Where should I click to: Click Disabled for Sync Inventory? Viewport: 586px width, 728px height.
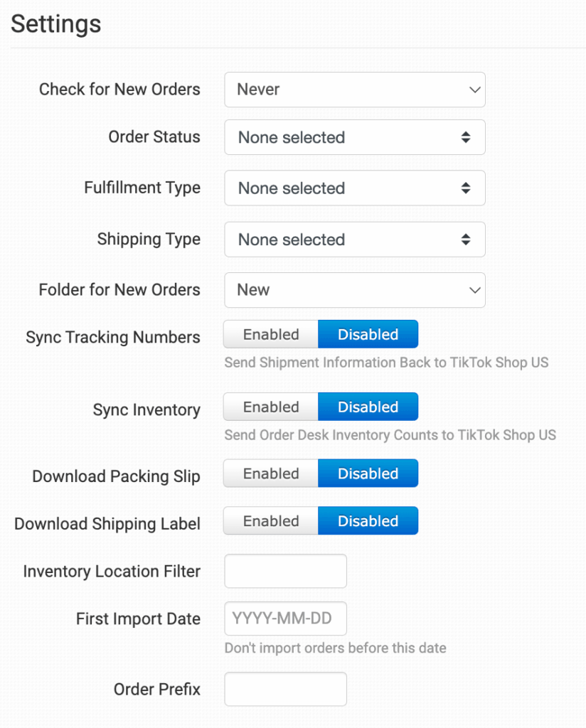click(368, 407)
